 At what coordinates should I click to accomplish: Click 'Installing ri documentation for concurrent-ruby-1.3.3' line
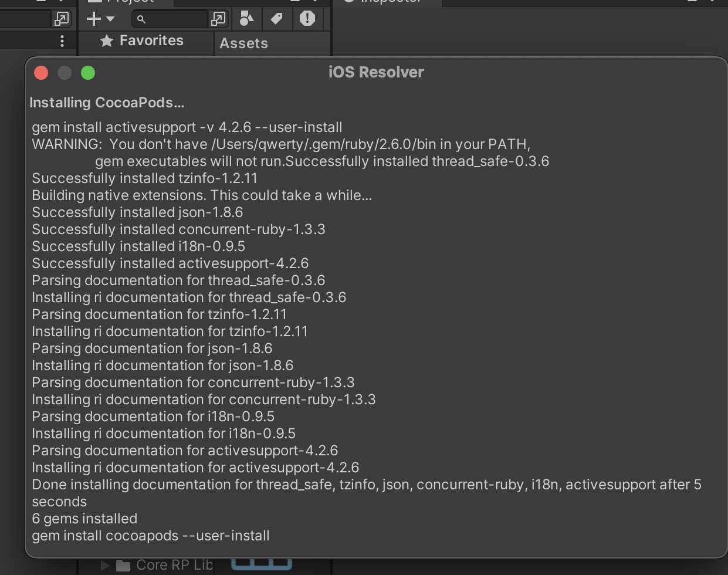click(x=204, y=400)
